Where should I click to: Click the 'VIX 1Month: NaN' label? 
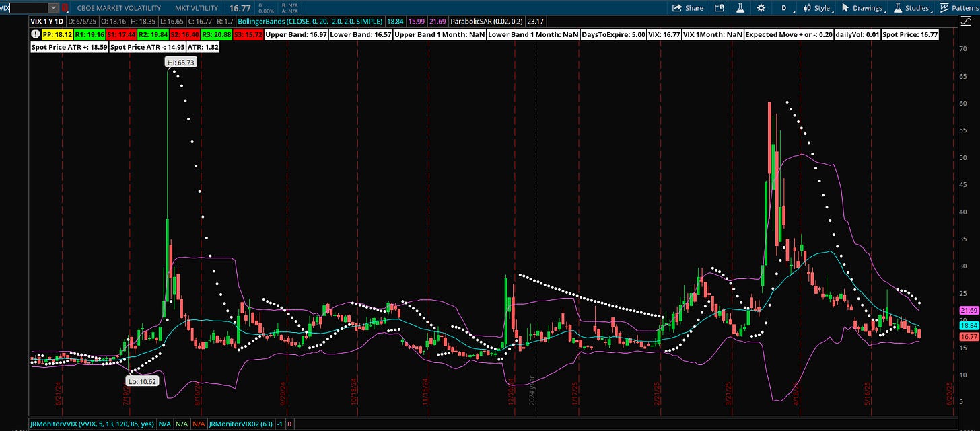point(712,34)
